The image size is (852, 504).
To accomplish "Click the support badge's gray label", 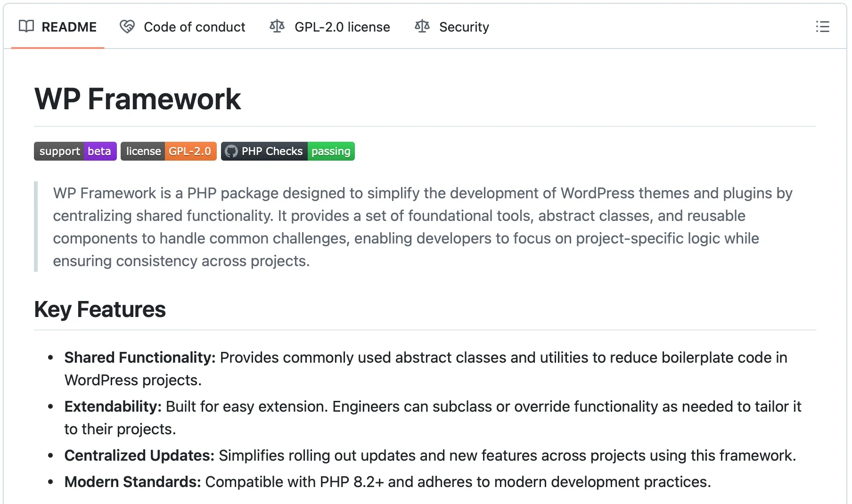I will (59, 151).
